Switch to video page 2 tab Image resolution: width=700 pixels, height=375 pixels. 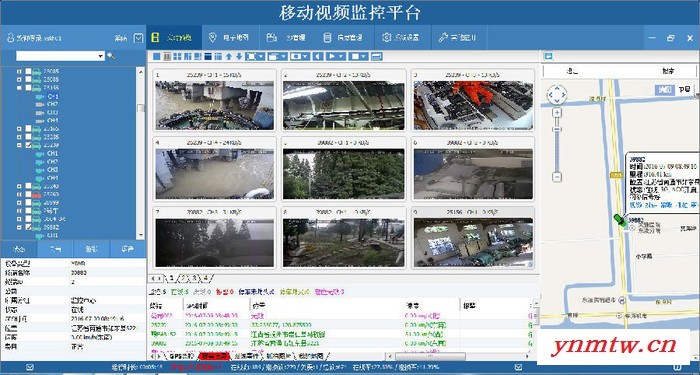click(183, 278)
